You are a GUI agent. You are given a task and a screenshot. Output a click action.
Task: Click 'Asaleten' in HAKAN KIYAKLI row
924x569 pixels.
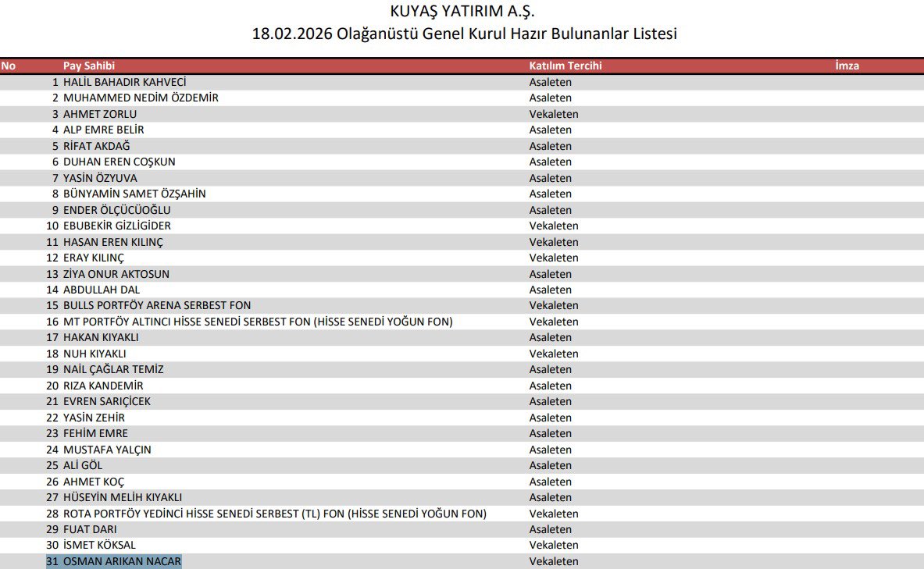551,337
